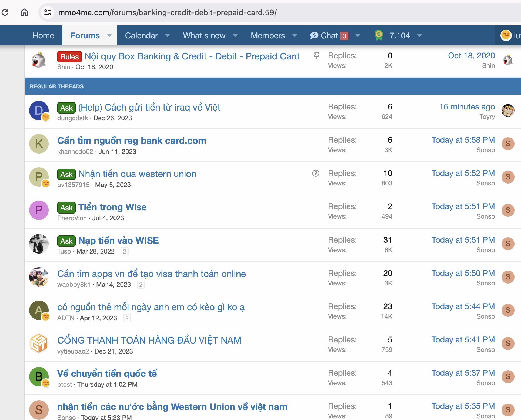Image resolution: width=521 pixels, height=420 pixels.
Task: Expand the Forums dropdown arrow
Action: point(109,35)
